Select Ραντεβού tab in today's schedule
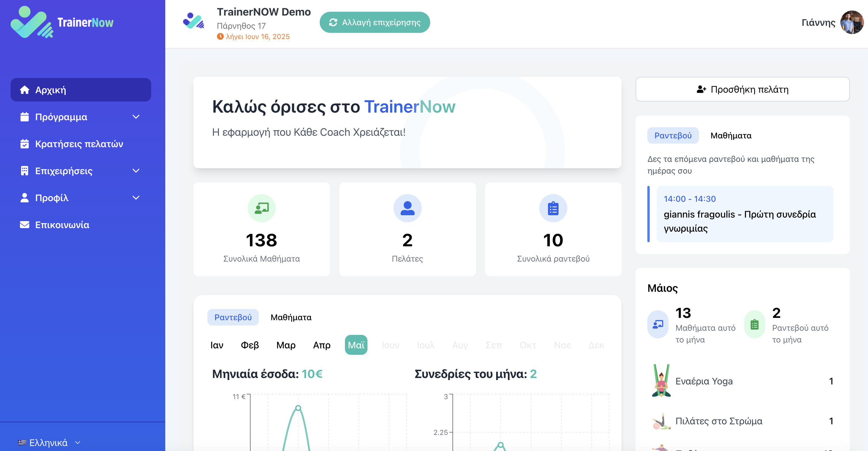This screenshot has height=451, width=868. coord(673,135)
